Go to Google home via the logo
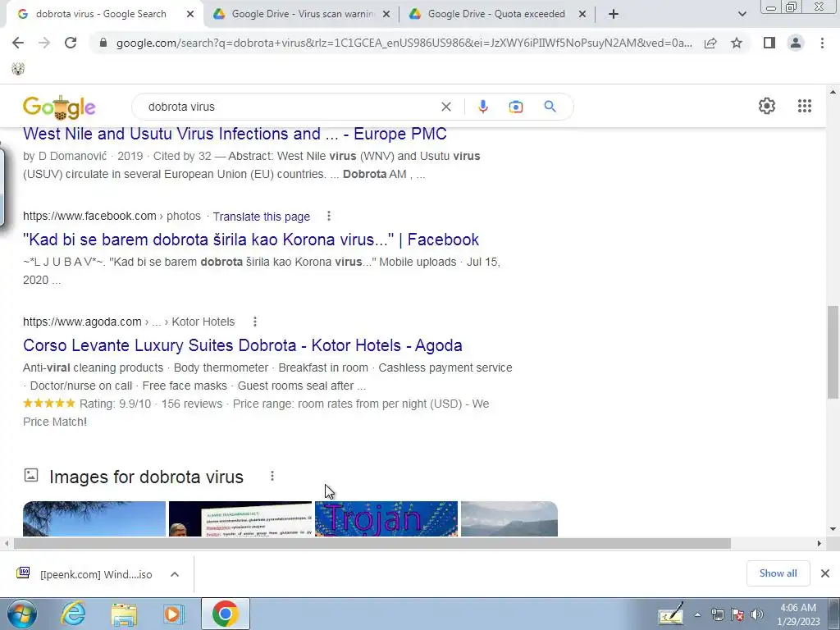Image resolution: width=840 pixels, height=630 pixels. (x=59, y=107)
